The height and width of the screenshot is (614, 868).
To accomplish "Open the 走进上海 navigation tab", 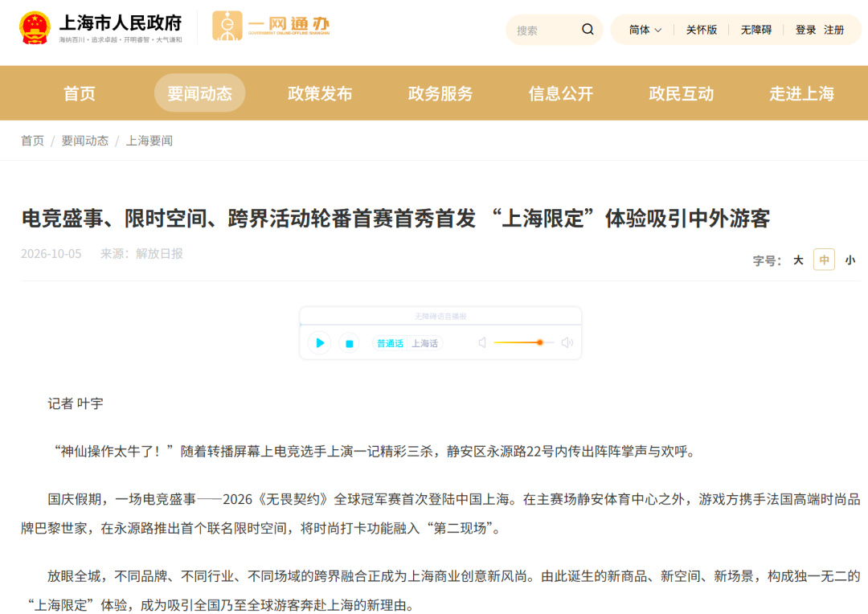I will [x=801, y=93].
